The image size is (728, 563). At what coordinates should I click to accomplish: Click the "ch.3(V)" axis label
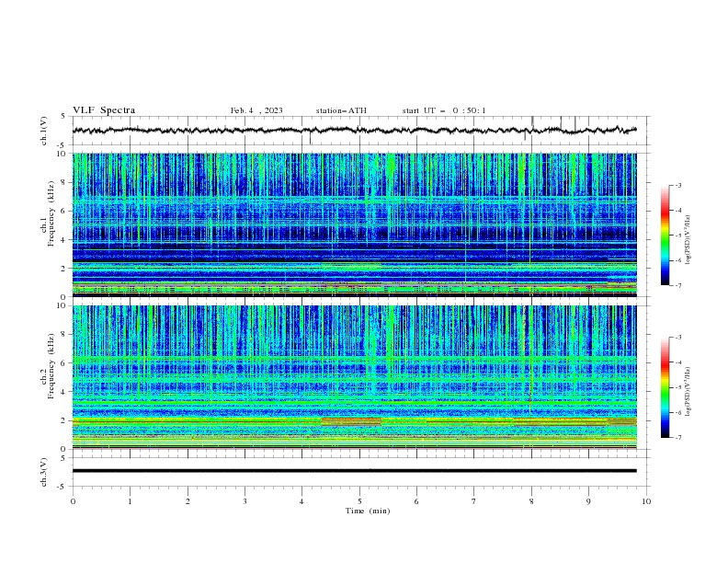(44, 472)
